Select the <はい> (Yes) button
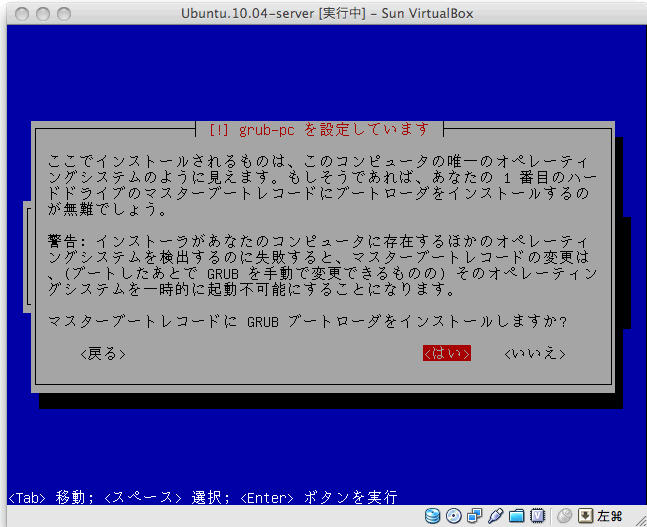Screen dimensions: 647x527 (447, 354)
